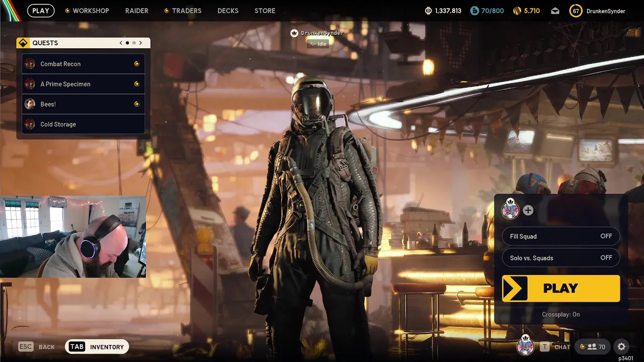Click DrunkenSynder nameplate above the character
The width and height of the screenshot is (644, 362).
[x=322, y=33]
